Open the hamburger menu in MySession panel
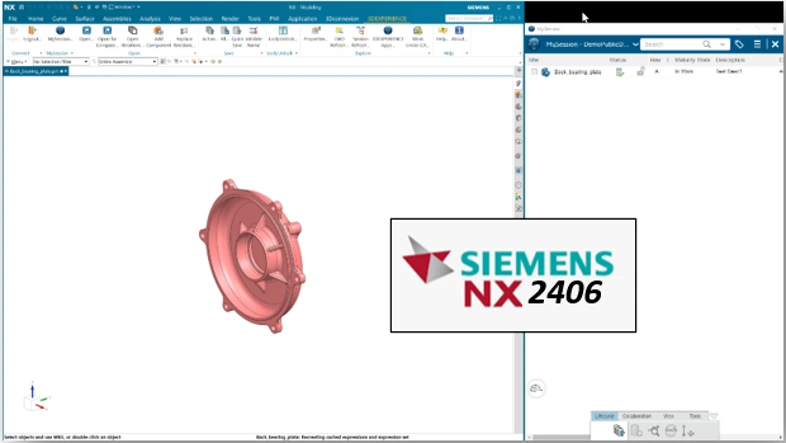This screenshot has width=786, height=443. [x=757, y=44]
